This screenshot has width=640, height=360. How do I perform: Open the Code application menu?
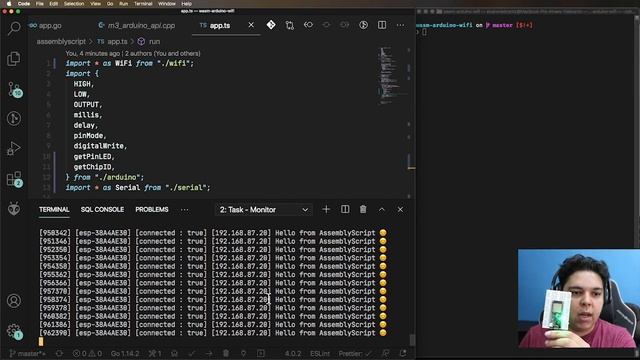coord(24,3)
